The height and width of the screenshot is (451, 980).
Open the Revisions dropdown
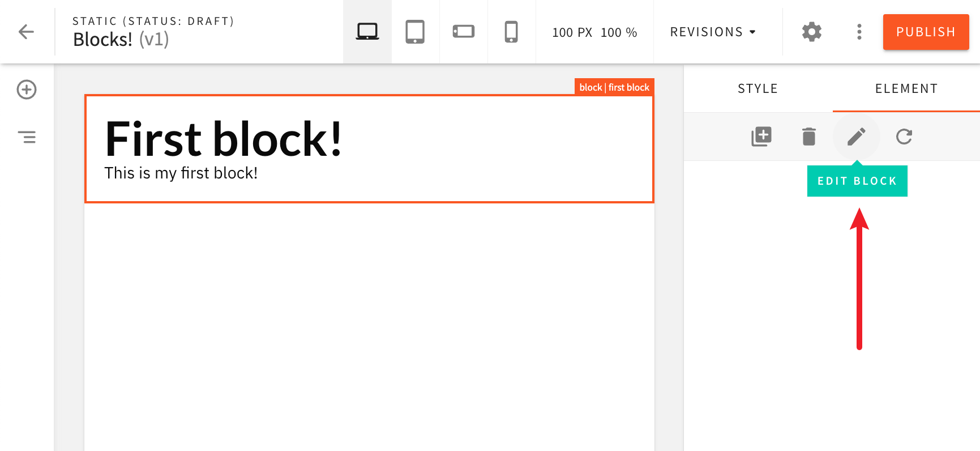tap(713, 32)
